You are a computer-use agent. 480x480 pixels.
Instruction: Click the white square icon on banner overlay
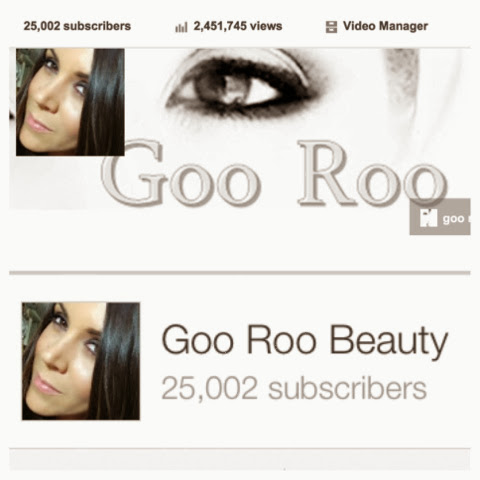(x=428, y=218)
